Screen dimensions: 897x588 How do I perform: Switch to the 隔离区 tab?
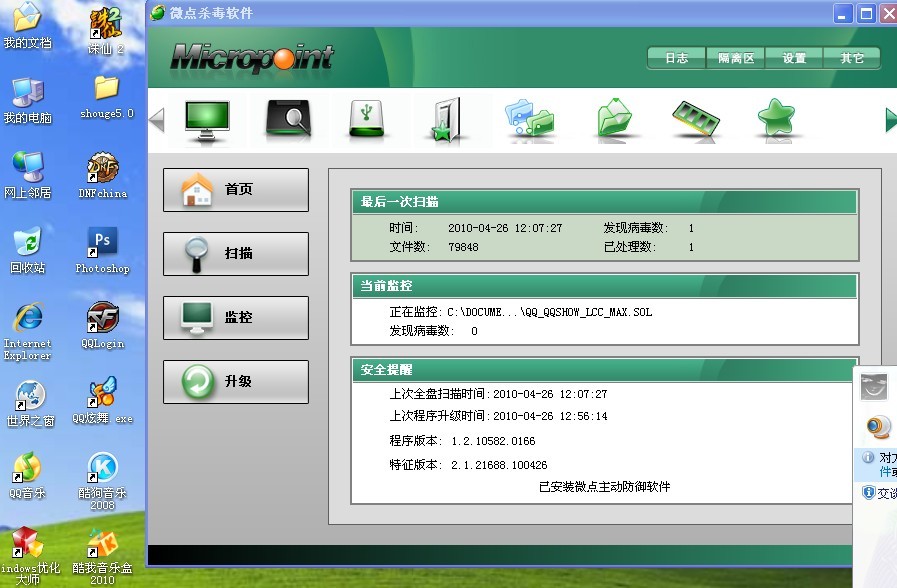736,58
